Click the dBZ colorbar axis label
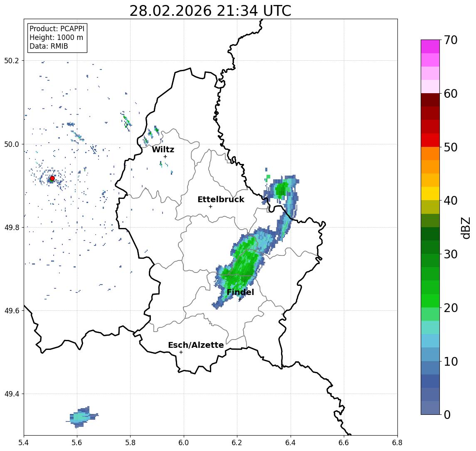The width and height of the screenshot is (476, 451). pyautogui.click(x=466, y=228)
